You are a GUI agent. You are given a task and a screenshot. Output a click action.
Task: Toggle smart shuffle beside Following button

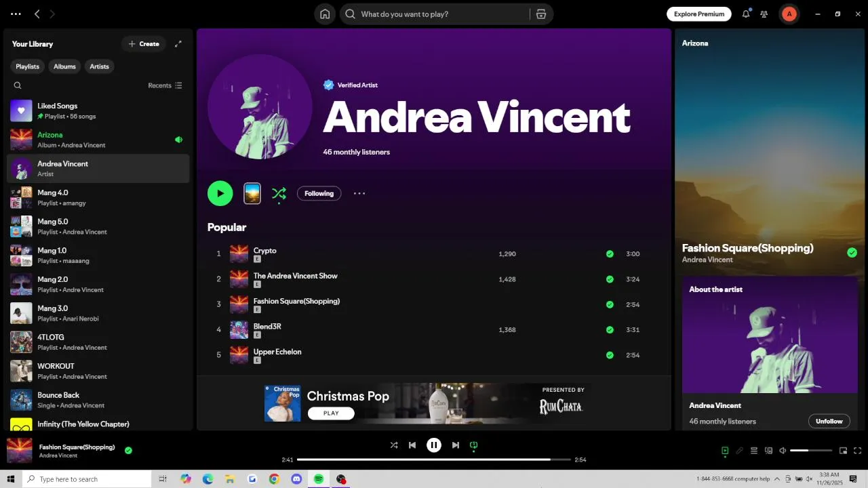(x=279, y=194)
